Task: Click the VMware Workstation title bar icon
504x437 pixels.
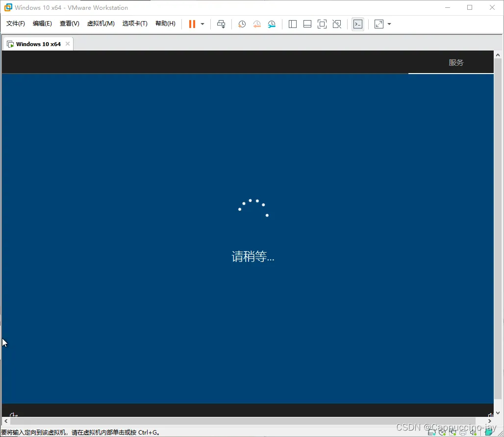Action: 8,7
